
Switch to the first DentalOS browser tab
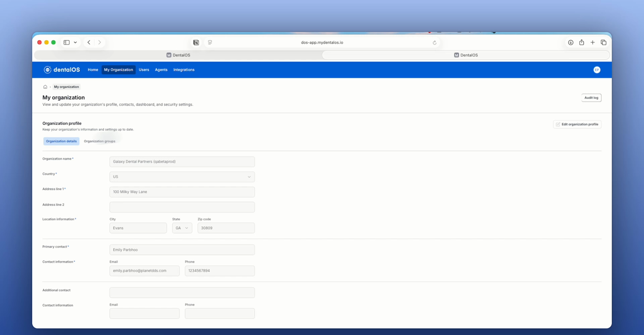(x=178, y=55)
